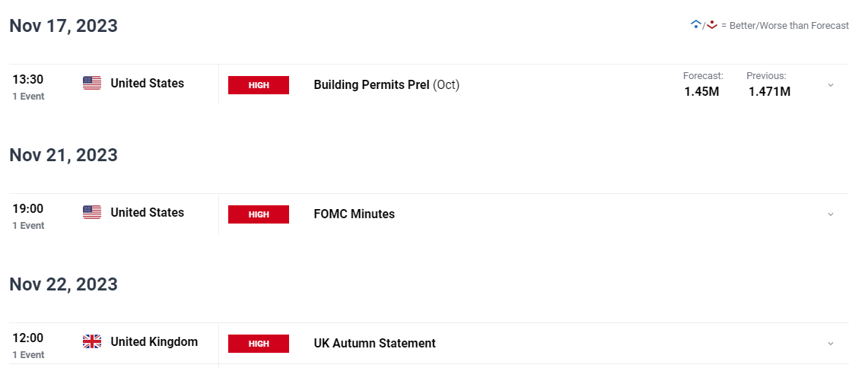868x368 pixels.
Task: Open the UK Autumn Statement event title
Action: [x=375, y=343]
